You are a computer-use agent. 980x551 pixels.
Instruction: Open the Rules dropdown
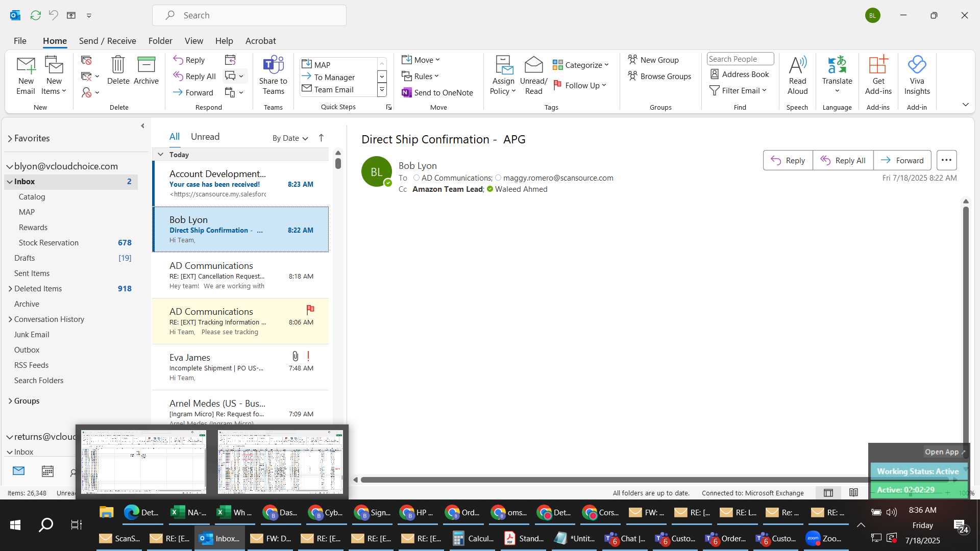point(420,76)
